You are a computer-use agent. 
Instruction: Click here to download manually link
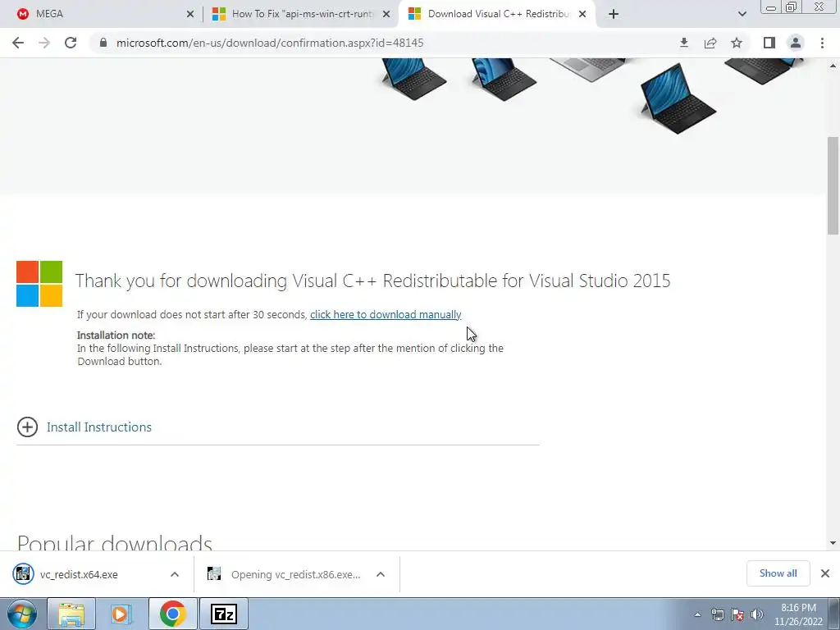point(386,314)
